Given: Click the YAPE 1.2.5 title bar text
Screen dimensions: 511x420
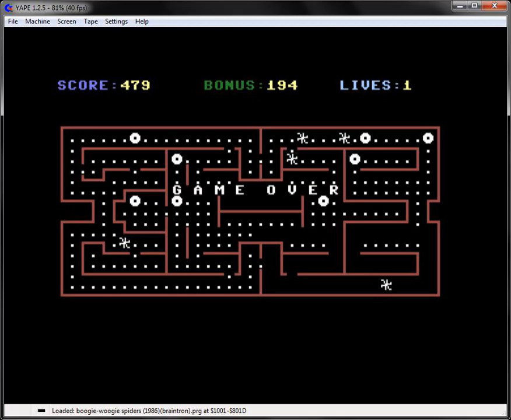Looking at the screenshot, I should coord(51,8).
